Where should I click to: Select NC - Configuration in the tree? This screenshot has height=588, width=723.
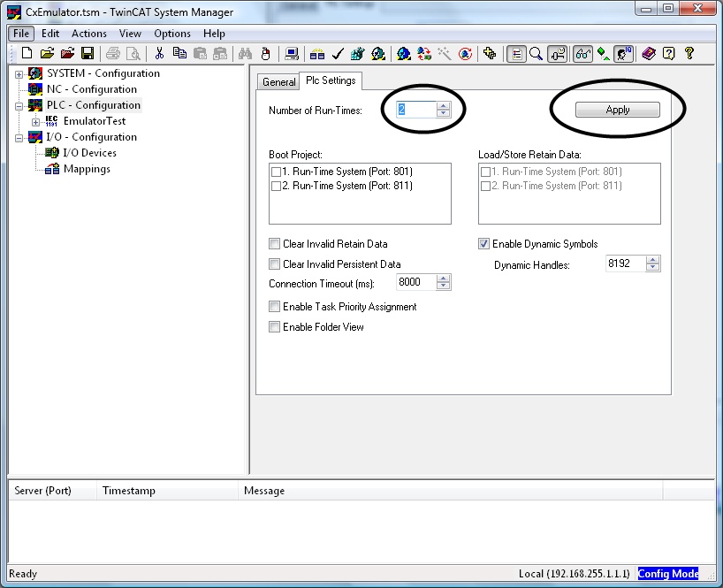pyautogui.click(x=92, y=89)
